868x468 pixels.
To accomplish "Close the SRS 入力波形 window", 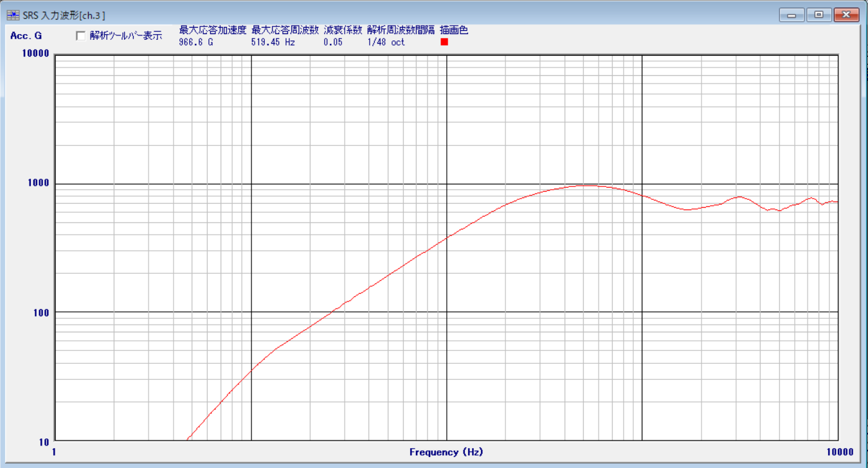I will point(846,14).
